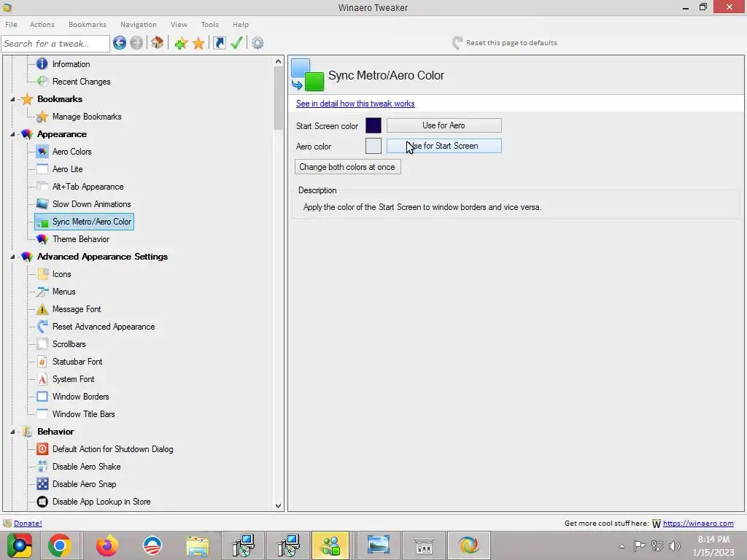Select Aero Lite in the tree
This screenshot has width=747, height=560.
pos(67,169)
